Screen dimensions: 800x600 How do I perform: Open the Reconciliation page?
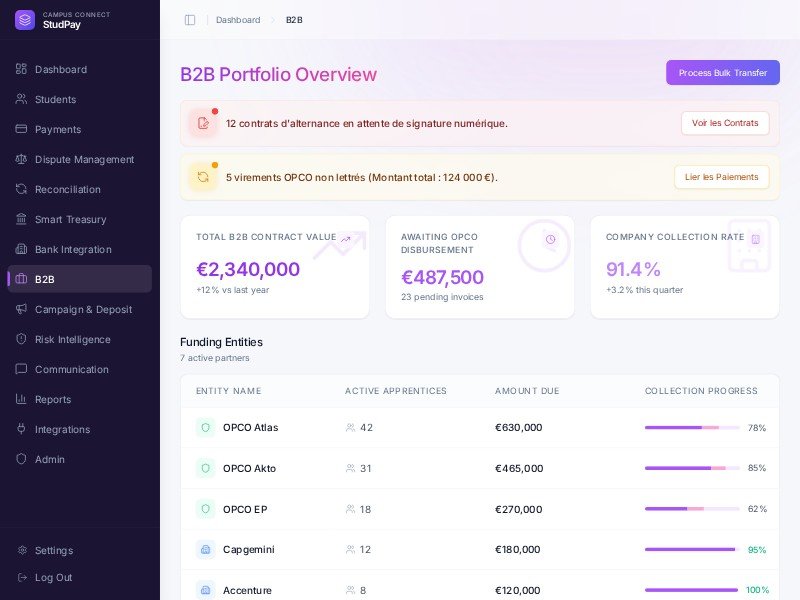(x=67, y=189)
